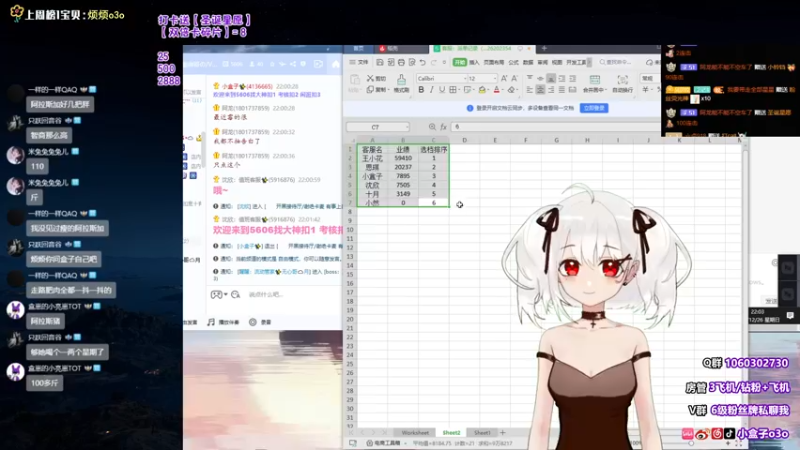Expand the Name Box C7 dropdown
This screenshot has height=450, width=800.
407,127
